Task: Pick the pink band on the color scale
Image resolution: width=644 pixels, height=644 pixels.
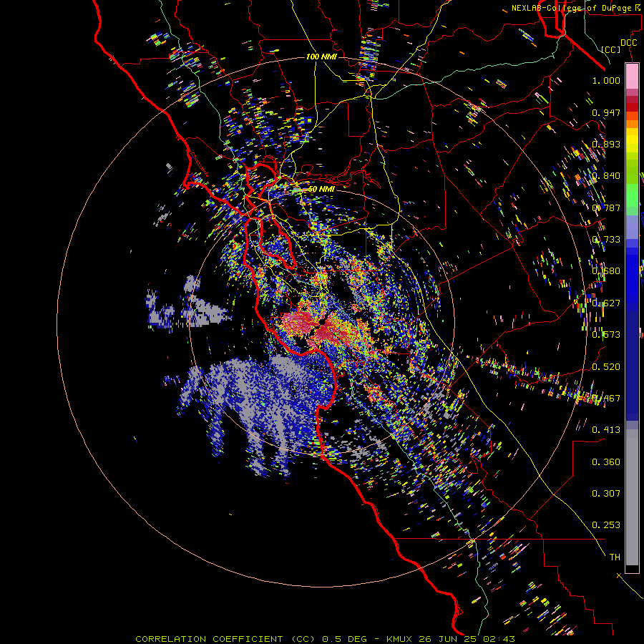Action: pyautogui.click(x=632, y=77)
